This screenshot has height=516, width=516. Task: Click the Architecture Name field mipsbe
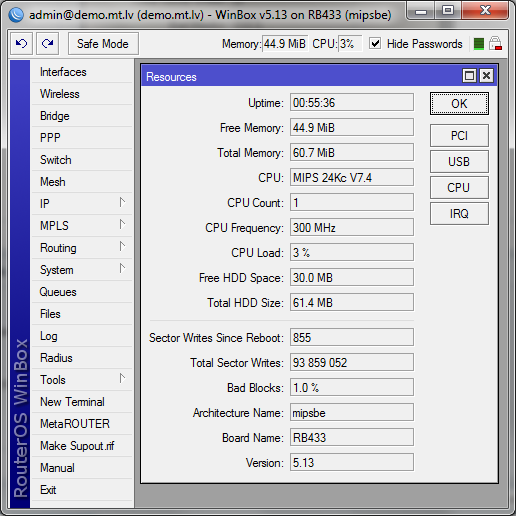tap(352, 413)
